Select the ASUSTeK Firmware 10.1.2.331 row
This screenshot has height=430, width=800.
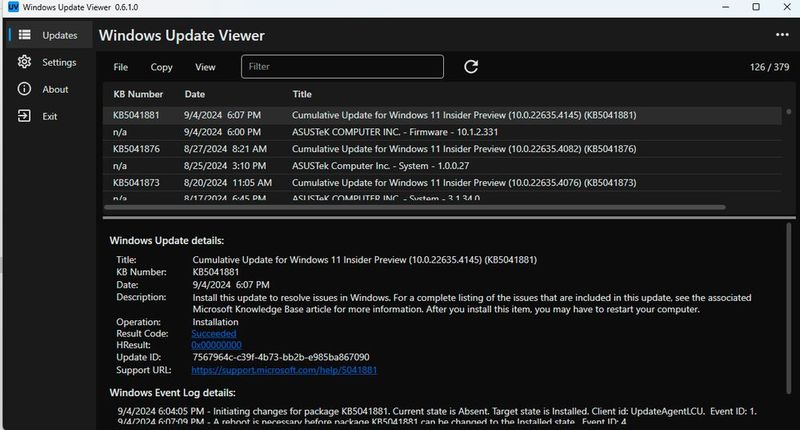click(x=442, y=132)
